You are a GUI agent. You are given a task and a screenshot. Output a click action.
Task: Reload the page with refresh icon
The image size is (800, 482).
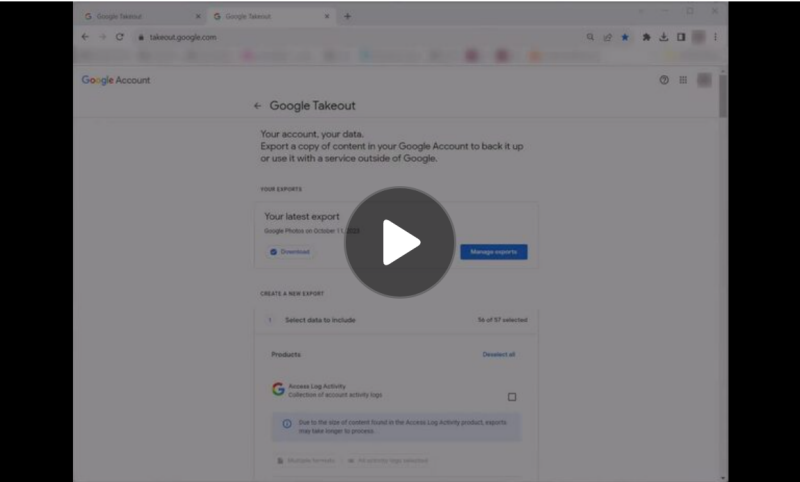(120, 37)
